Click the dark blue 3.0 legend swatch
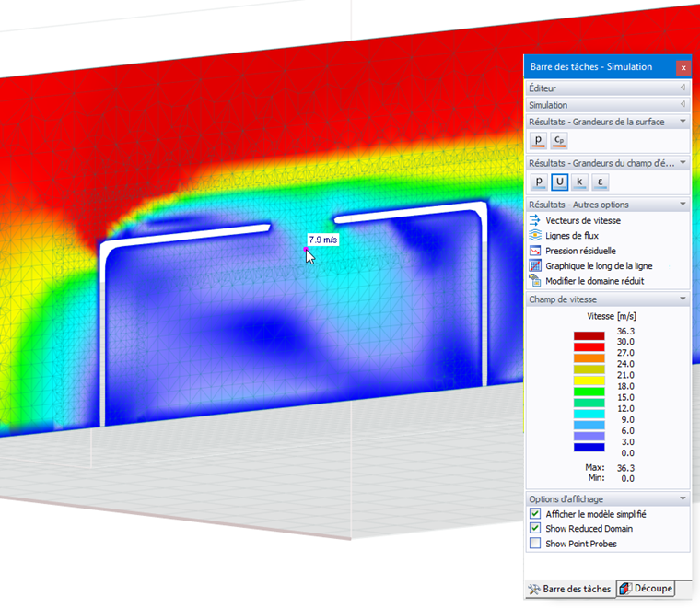700x609 pixels. coord(589,448)
